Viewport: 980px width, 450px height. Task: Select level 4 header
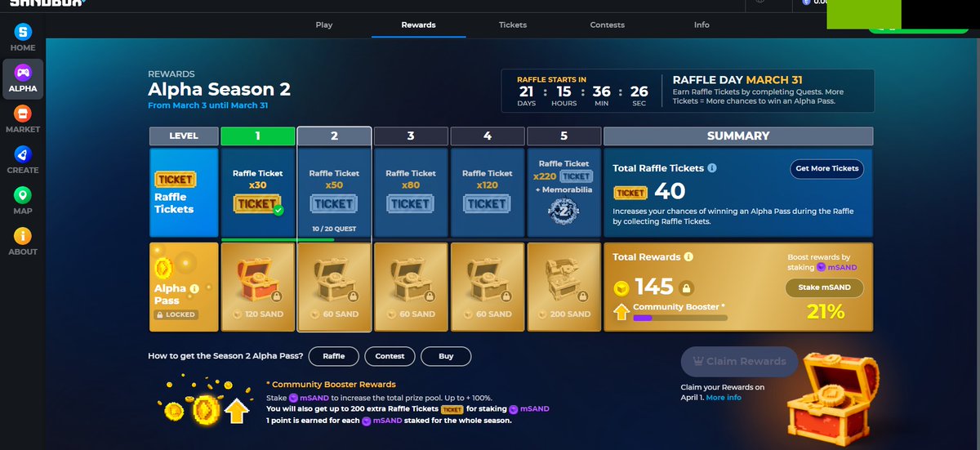(488, 136)
